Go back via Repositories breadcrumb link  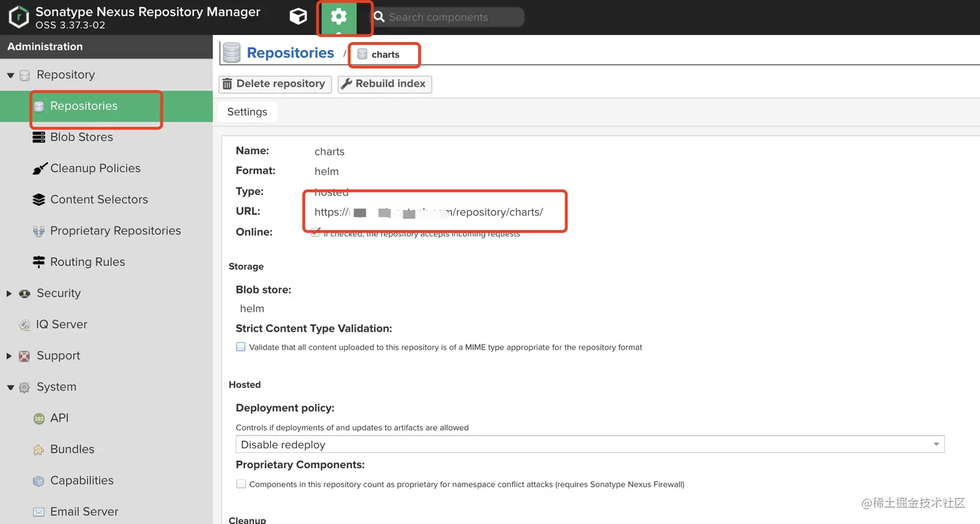click(290, 53)
